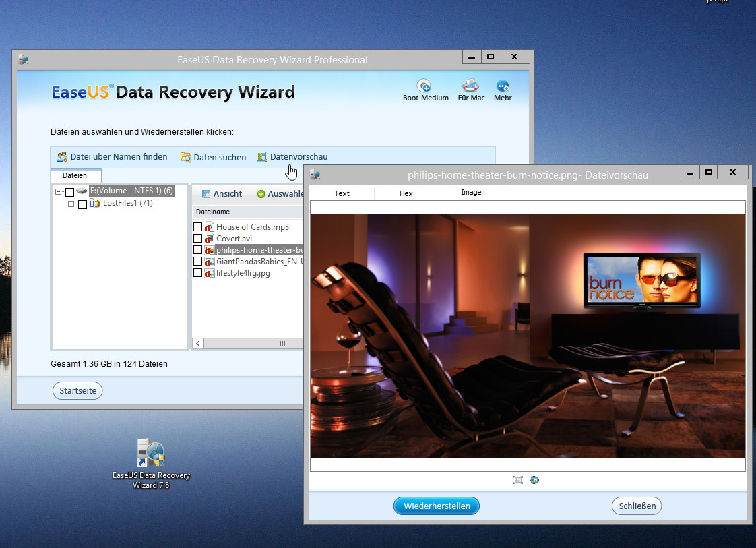Screen dimensions: 756x548
Task: Select the lifestyle4lrg.jpg checkbox
Action: pos(198,273)
